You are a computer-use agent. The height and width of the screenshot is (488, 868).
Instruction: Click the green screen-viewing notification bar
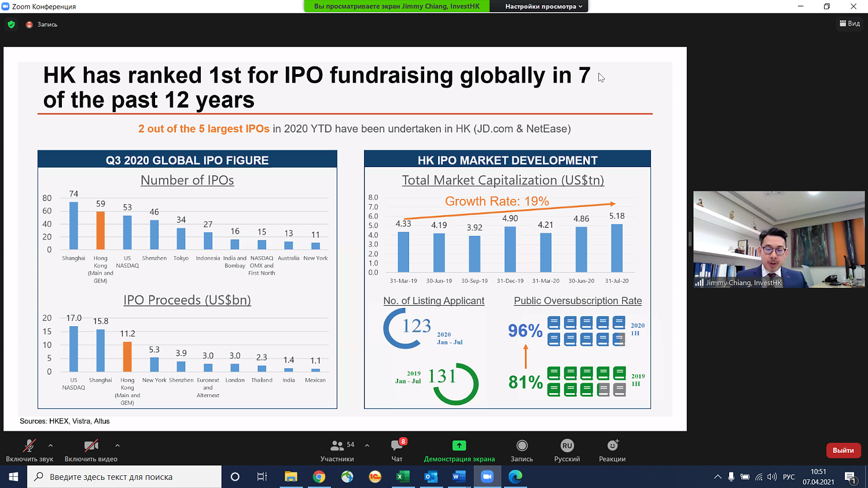(397, 6)
